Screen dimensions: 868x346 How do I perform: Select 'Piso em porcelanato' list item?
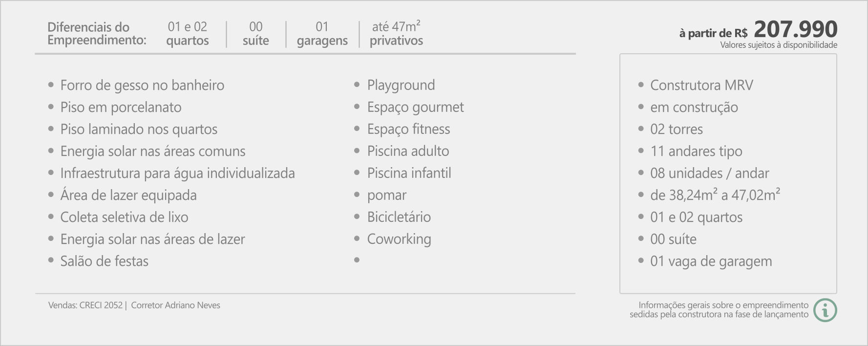(x=121, y=107)
